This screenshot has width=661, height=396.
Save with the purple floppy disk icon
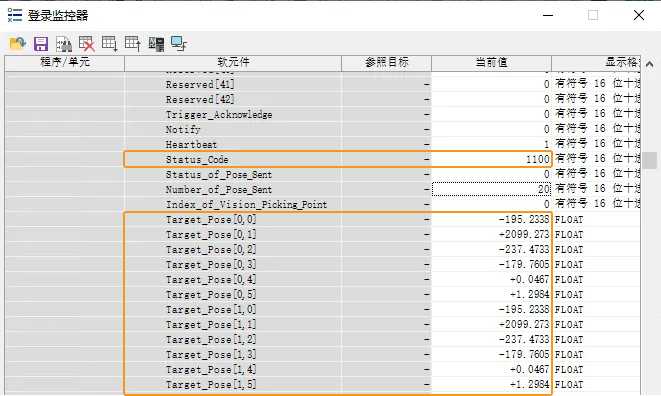(x=41, y=44)
